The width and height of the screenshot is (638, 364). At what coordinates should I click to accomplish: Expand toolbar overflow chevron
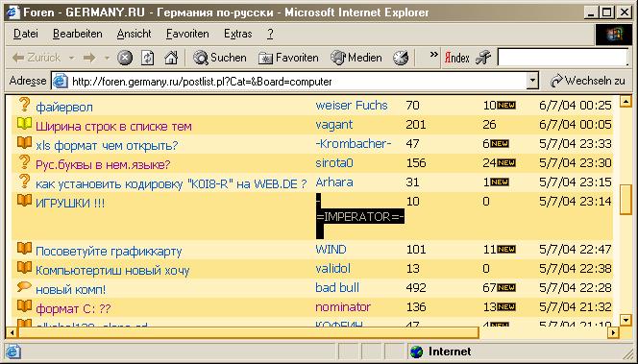coord(434,55)
